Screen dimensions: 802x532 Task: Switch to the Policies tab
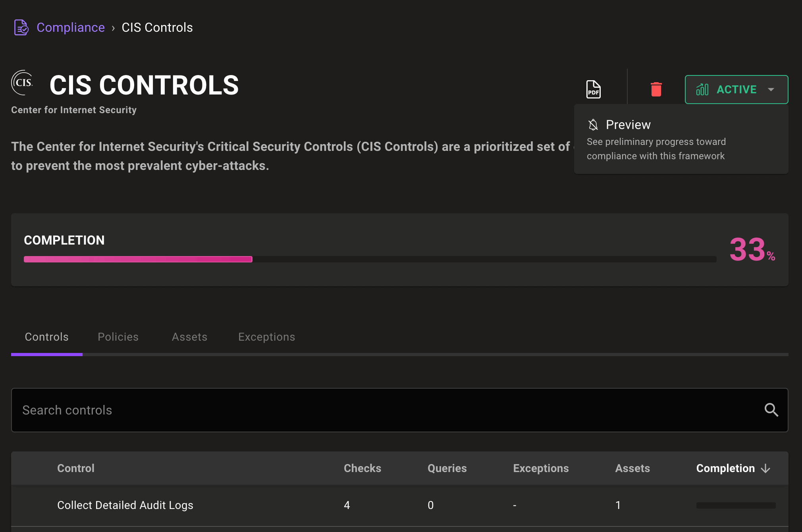coord(118,337)
